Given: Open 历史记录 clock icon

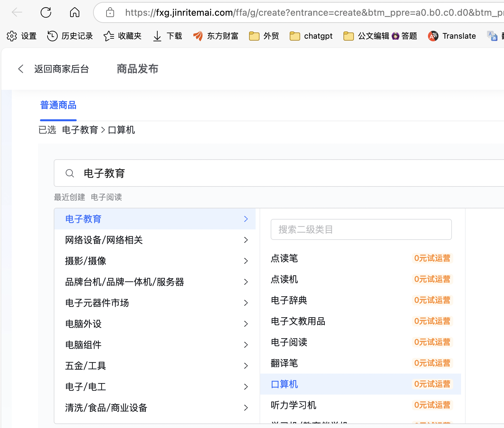Looking at the screenshot, I should click(x=52, y=36).
